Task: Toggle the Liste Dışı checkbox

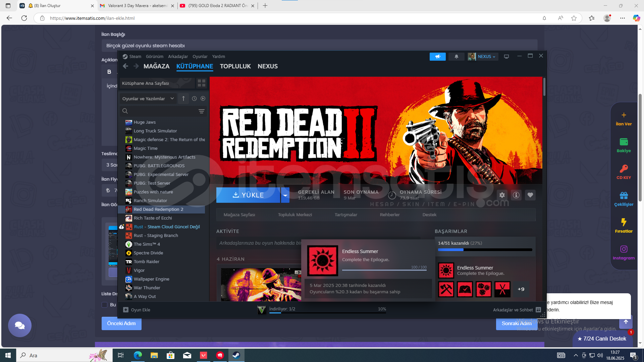Action: point(104,305)
